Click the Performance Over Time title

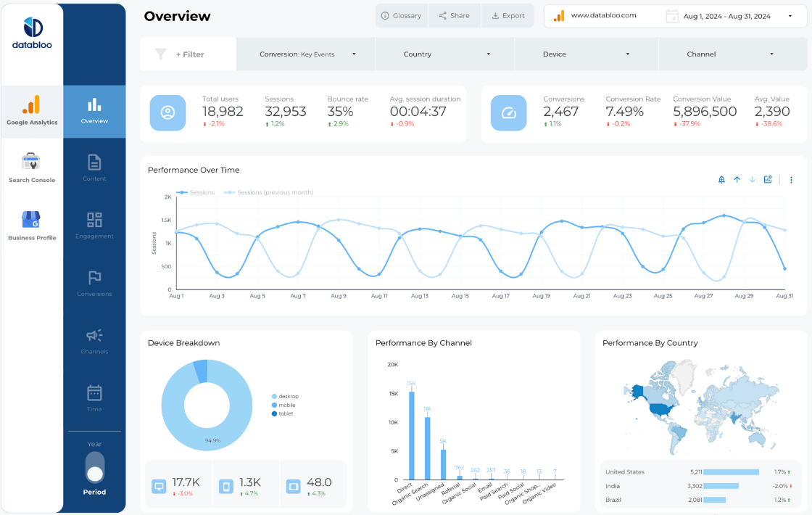tap(194, 170)
